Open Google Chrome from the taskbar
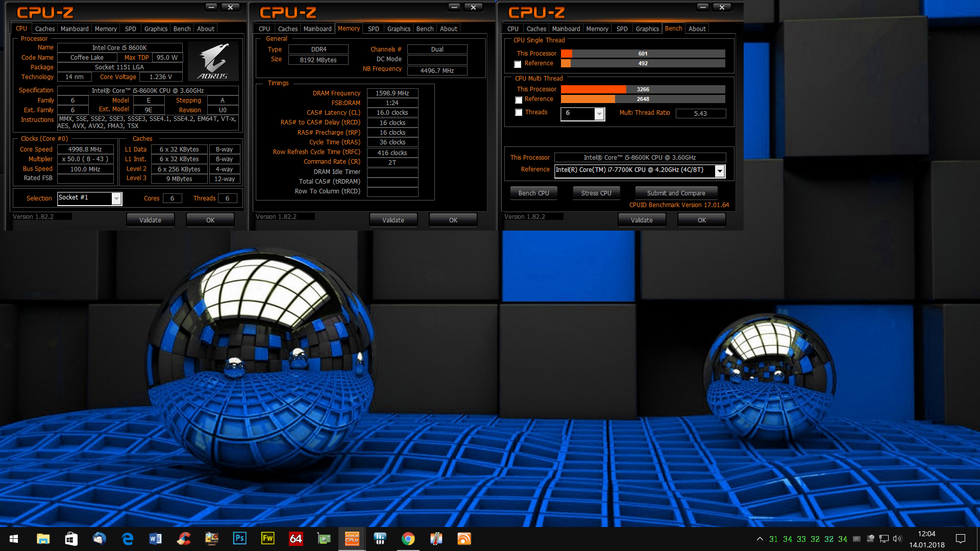The width and height of the screenshot is (980, 551). point(408,539)
